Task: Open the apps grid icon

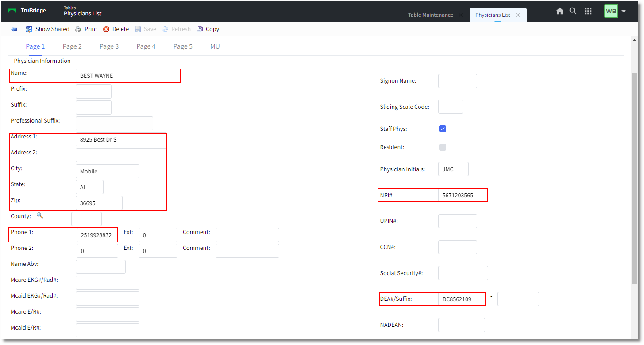Action: click(588, 11)
